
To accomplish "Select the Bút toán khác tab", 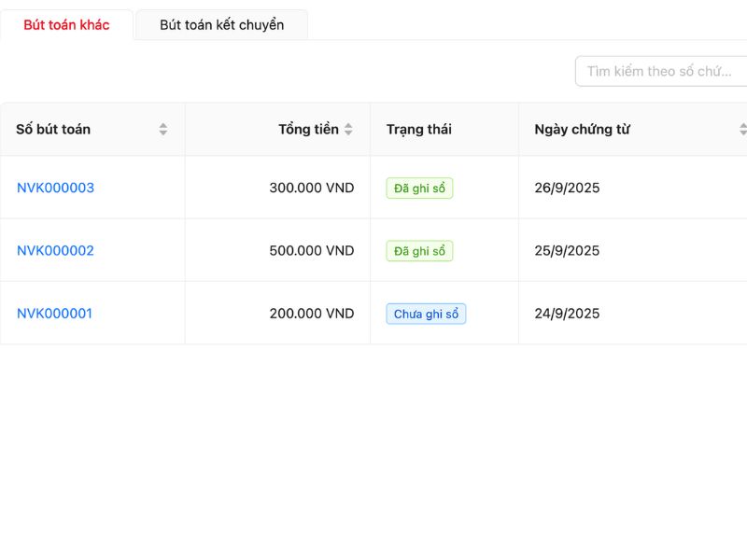I will [x=66, y=25].
